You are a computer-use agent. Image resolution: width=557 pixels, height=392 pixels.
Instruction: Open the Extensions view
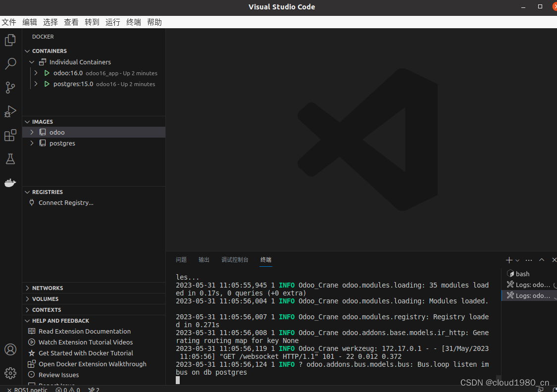[x=10, y=135]
